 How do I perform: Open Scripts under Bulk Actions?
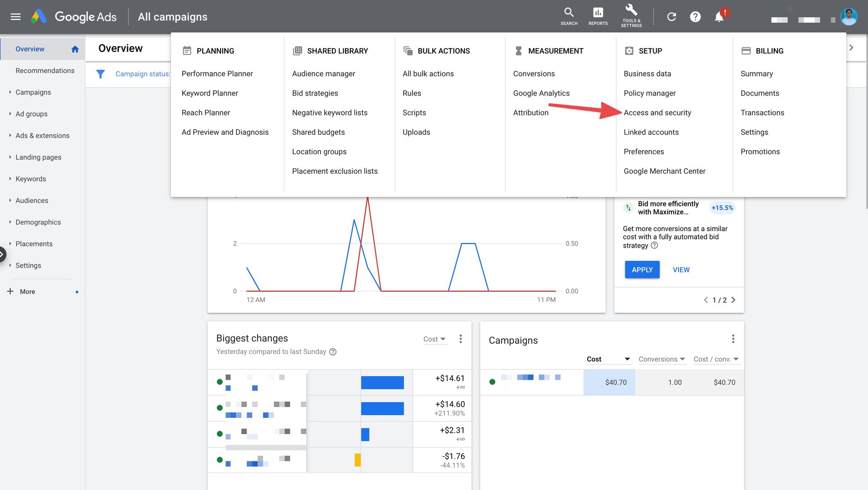coord(414,113)
